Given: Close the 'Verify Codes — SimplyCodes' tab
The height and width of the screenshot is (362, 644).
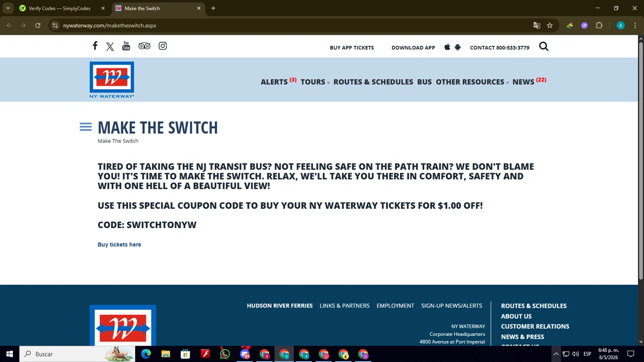Looking at the screenshot, I should click(x=103, y=8).
